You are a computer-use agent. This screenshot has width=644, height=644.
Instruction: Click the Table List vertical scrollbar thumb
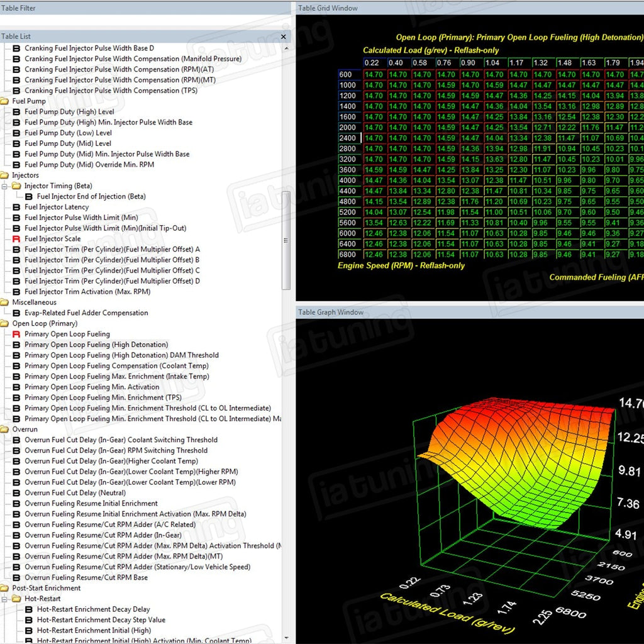tap(286, 239)
